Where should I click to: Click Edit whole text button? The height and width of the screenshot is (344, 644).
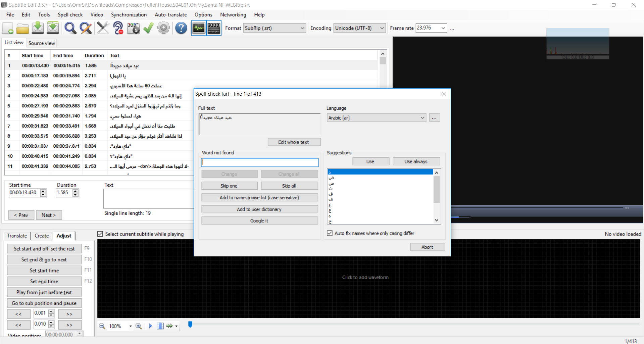click(x=294, y=142)
